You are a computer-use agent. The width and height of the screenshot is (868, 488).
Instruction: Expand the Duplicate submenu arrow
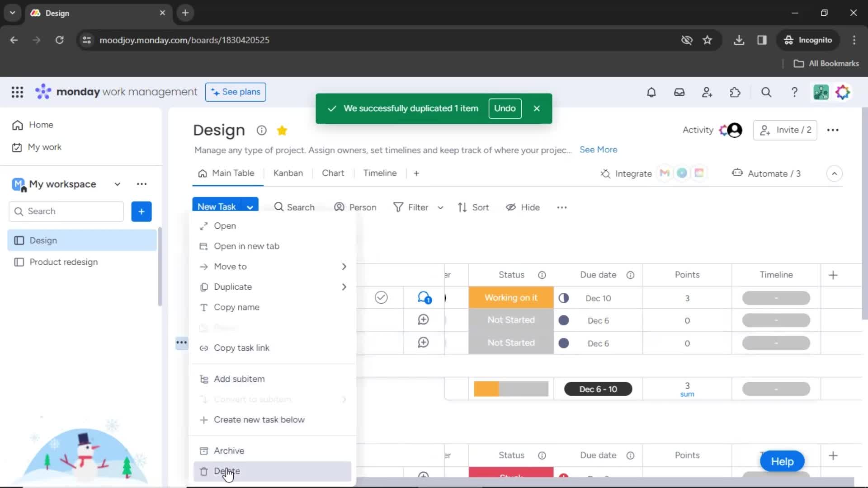coord(344,286)
